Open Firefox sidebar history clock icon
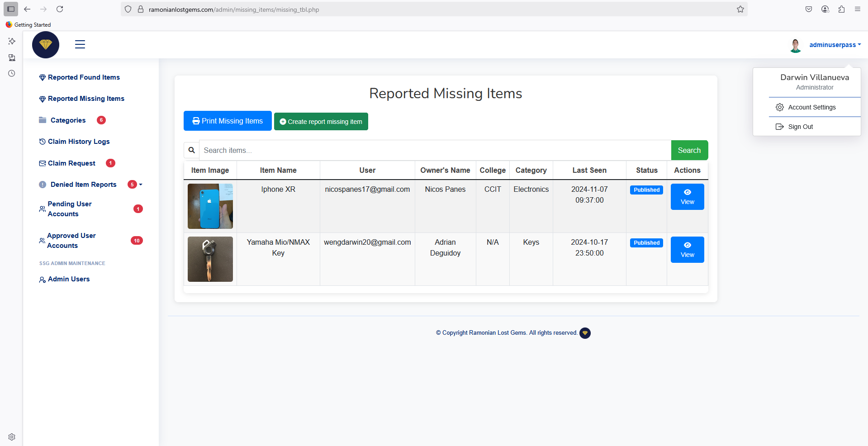The image size is (868, 446). click(12, 73)
